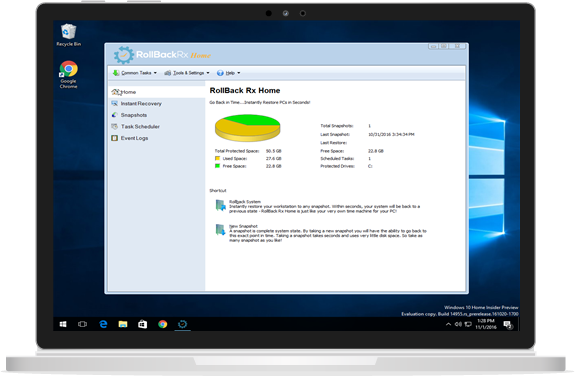The width and height of the screenshot is (575, 376).
Task: Click the New Snapshot shortcut icon
Action: point(220,230)
